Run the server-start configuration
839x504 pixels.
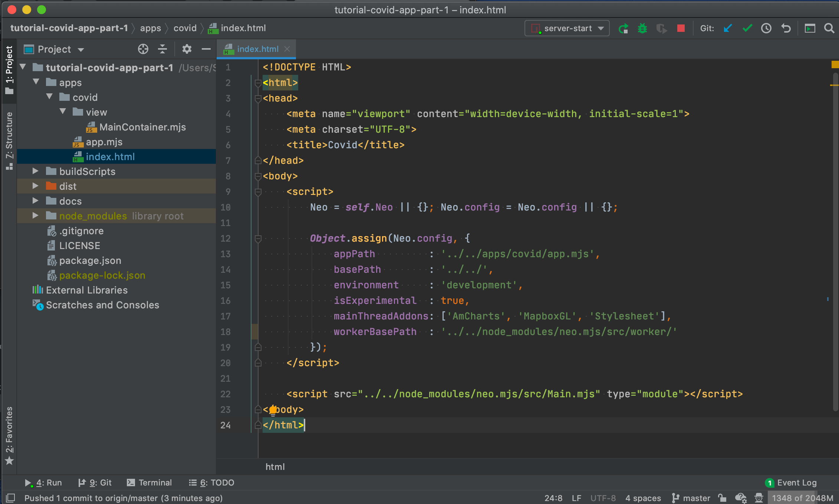pos(624,28)
